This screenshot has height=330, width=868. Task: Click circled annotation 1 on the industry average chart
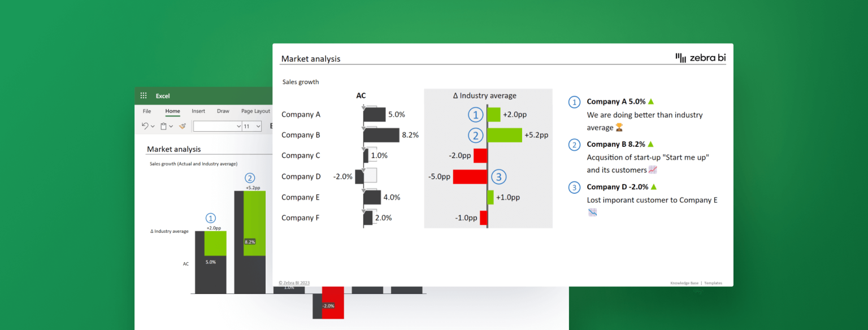pos(475,114)
